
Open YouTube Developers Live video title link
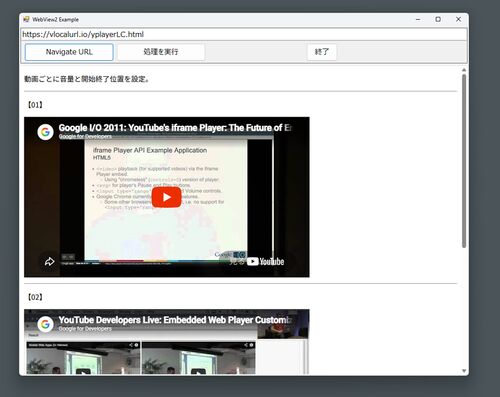coord(175,320)
